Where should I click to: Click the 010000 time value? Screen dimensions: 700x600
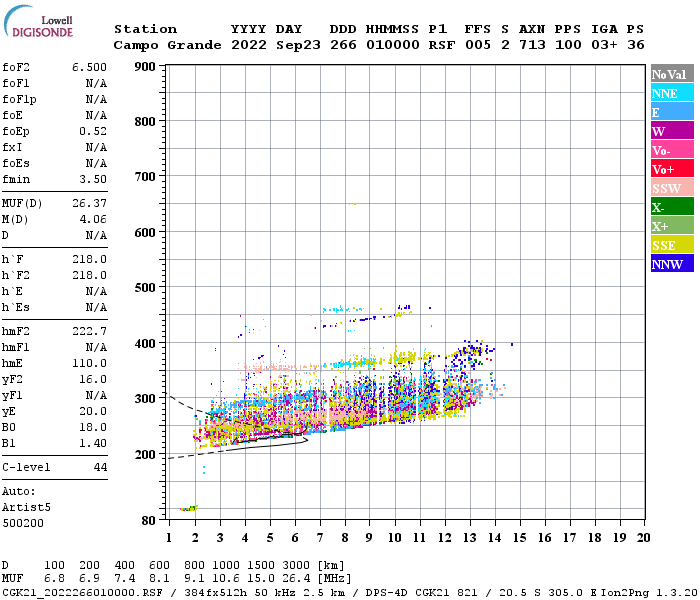click(x=393, y=45)
